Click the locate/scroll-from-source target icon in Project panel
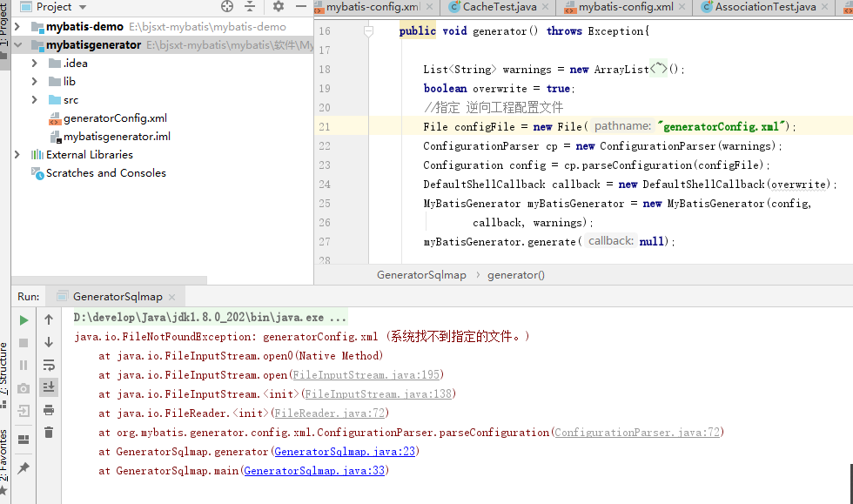 pos(227,7)
